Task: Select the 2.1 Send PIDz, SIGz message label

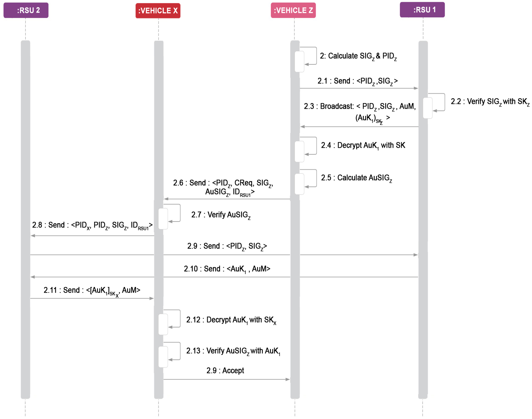Action: point(357,81)
